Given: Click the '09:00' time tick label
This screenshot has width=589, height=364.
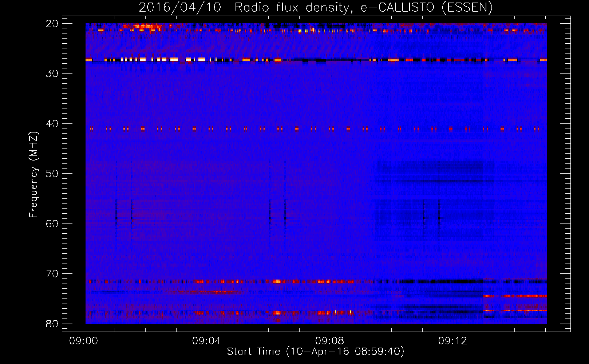Looking at the screenshot, I should (84, 341).
